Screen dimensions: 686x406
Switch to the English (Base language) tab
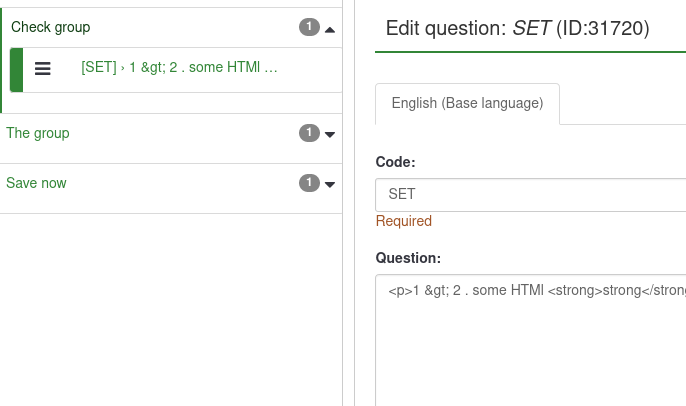pos(467,103)
